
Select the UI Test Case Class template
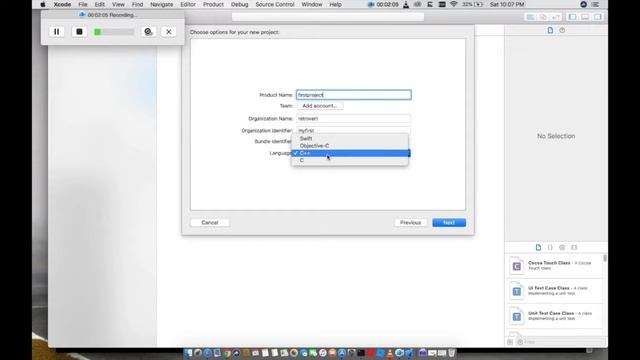pyautogui.click(x=555, y=291)
